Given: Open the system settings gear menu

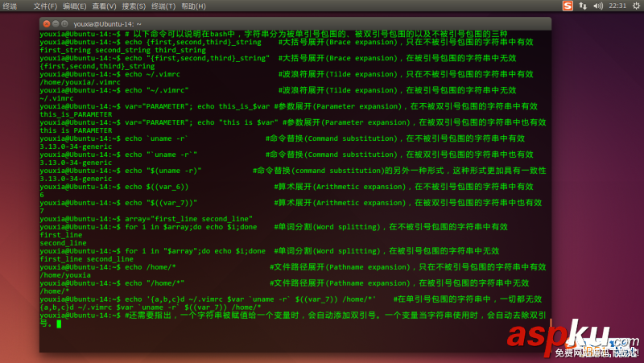Looking at the screenshot, I should coord(636,6).
